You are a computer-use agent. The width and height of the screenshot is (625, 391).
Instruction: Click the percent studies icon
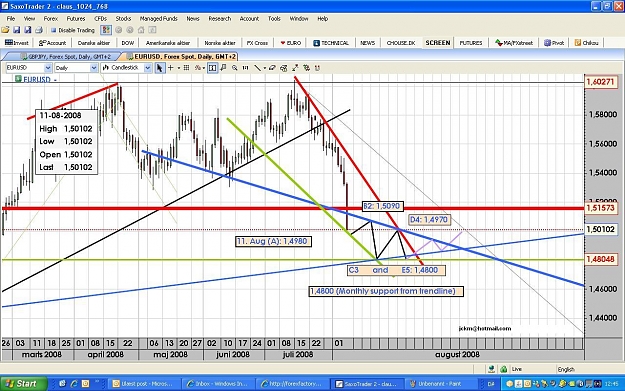[x=198, y=68]
